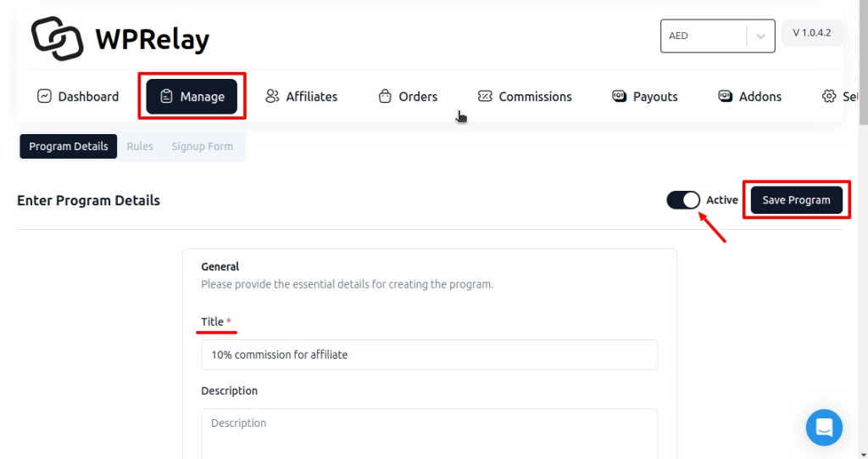Click the Affiliates people icon
The image size is (868, 459).
(x=272, y=96)
